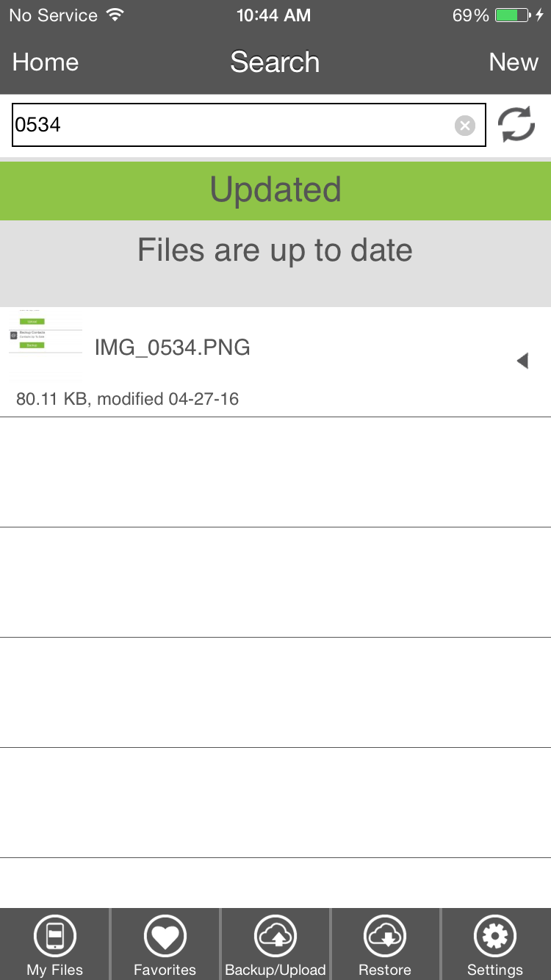Select the IMG_0534.PNG file name
Image resolution: width=551 pixels, height=980 pixels.
pyautogui.click(x=173, y=347)
